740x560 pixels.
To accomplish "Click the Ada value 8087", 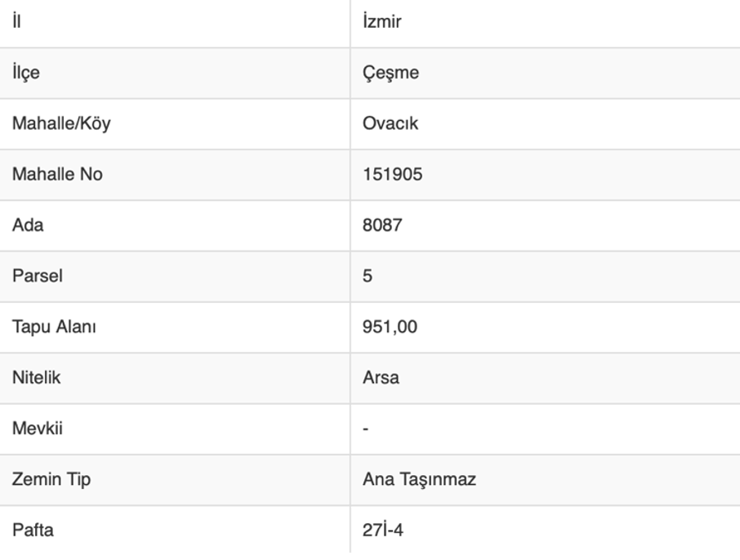I will click(x=382, y=225).
